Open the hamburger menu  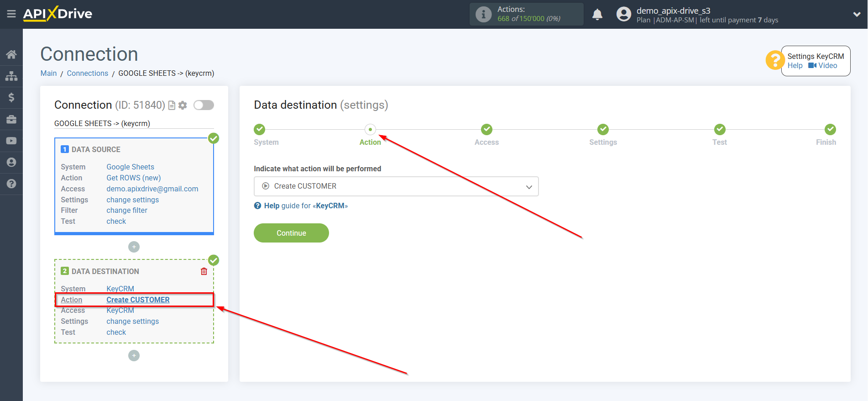pyautogui.click(x=11, y=14)
